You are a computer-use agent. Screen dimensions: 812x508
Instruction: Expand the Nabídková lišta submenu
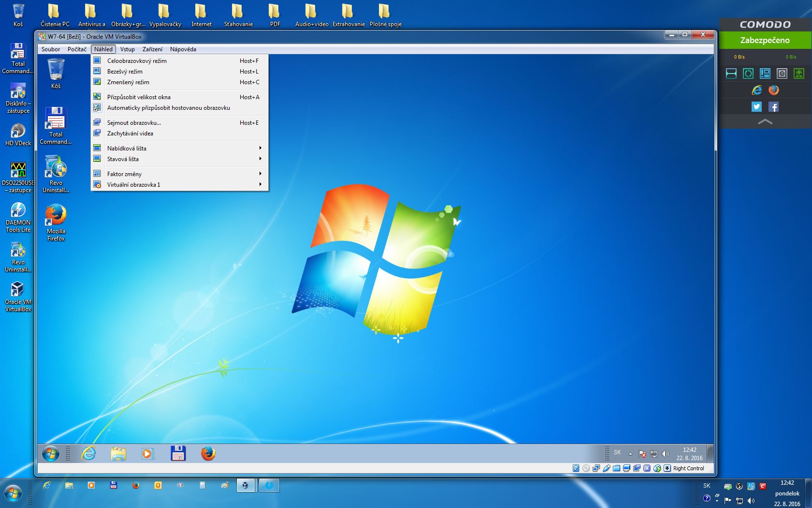click(179, 148)
